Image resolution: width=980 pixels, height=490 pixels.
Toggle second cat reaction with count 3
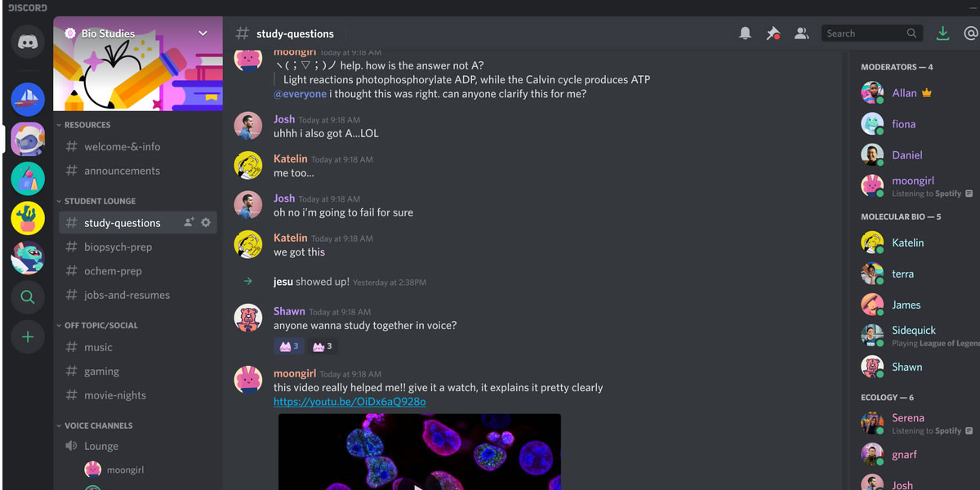pos(323,346)
